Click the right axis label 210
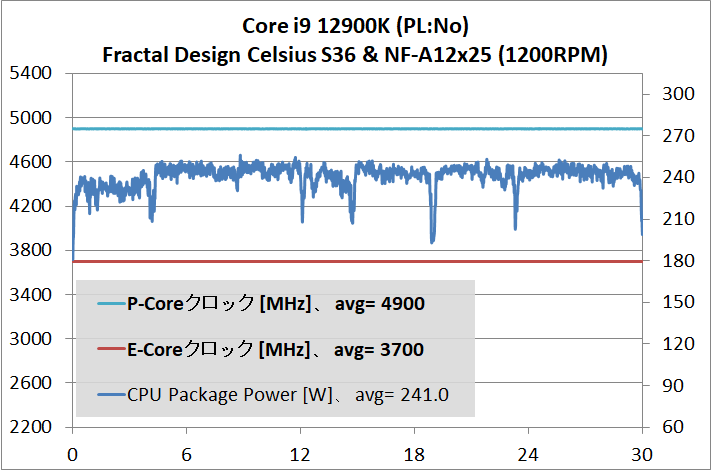Screen dimensions: 711x470 point(678,219)
